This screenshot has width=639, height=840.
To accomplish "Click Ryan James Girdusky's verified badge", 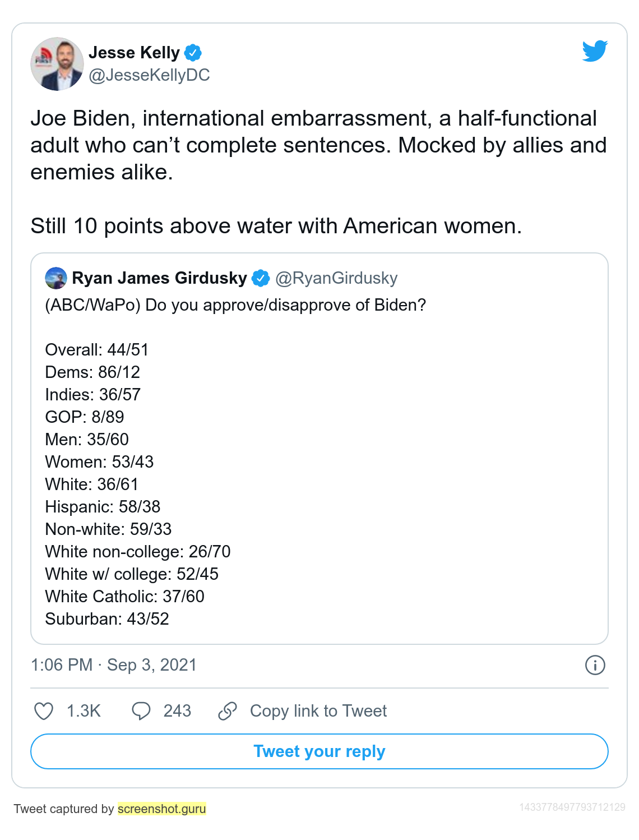I will [261, 278].
